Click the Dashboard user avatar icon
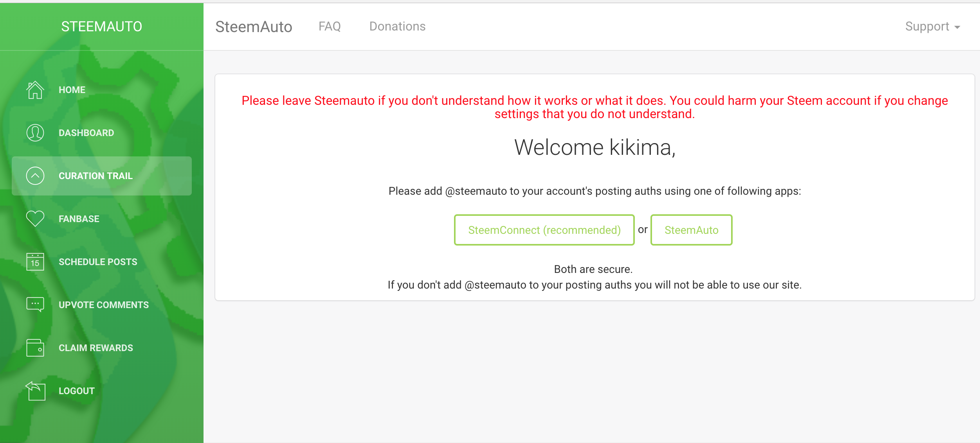Viewport: 980px width, 443px height. [35, 133]
